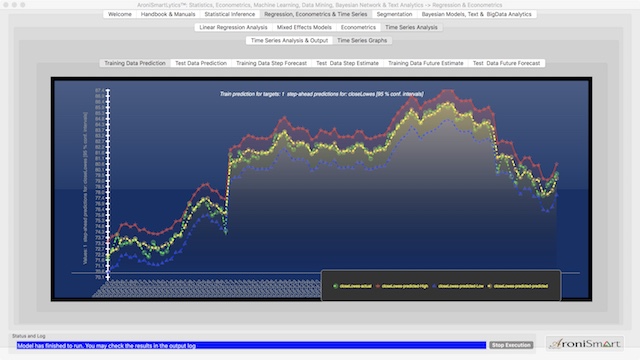Select Linear Regression Analysis sub-tab
This screenshot has width=640, height=360.
click(233, 27)
